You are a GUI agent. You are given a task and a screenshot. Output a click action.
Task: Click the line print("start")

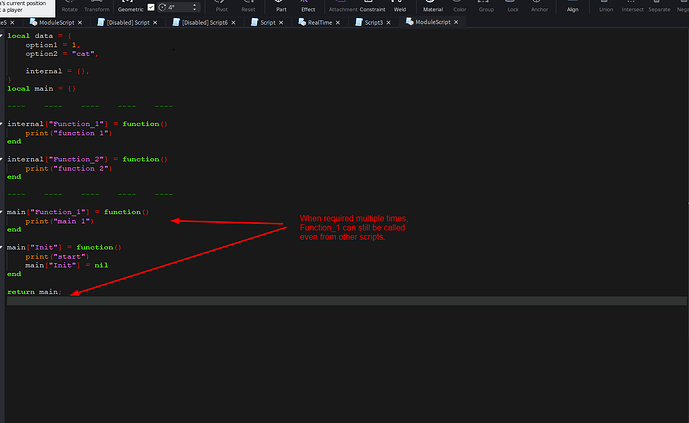pos(57,257)
